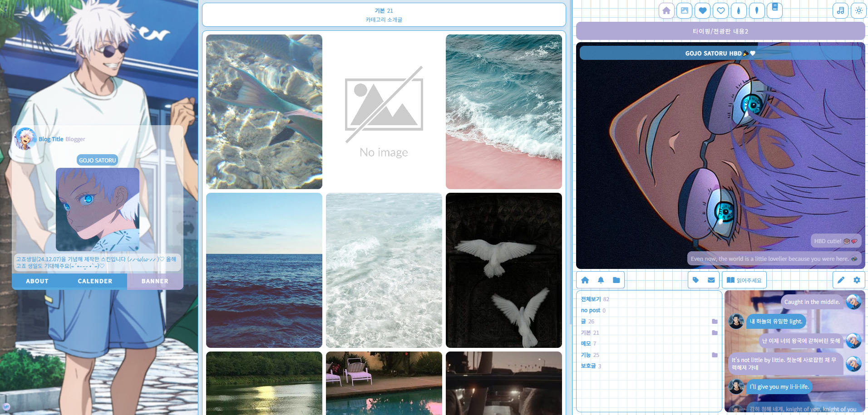The width and height of the screenshot is (868, 415).
Task: Click the round profile avatar beside Blog Title
Action: tap(25, 139)
